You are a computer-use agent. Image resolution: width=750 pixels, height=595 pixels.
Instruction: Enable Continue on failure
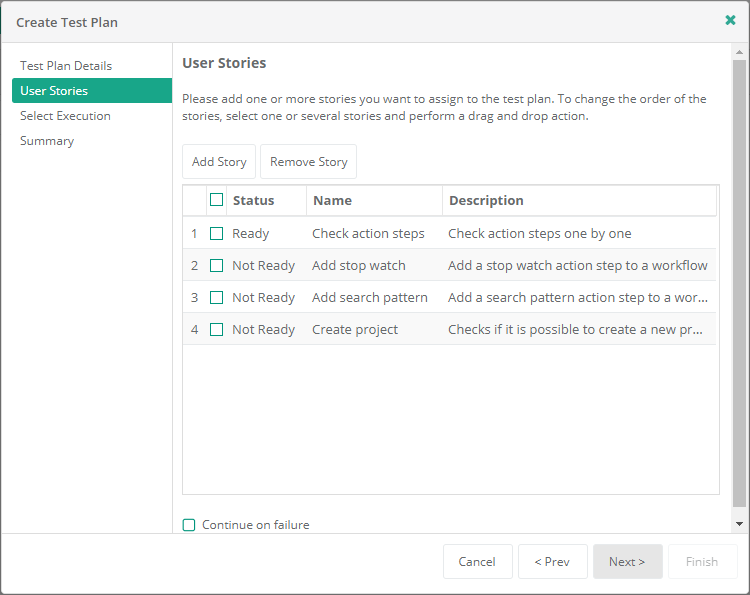click(189, 525)
